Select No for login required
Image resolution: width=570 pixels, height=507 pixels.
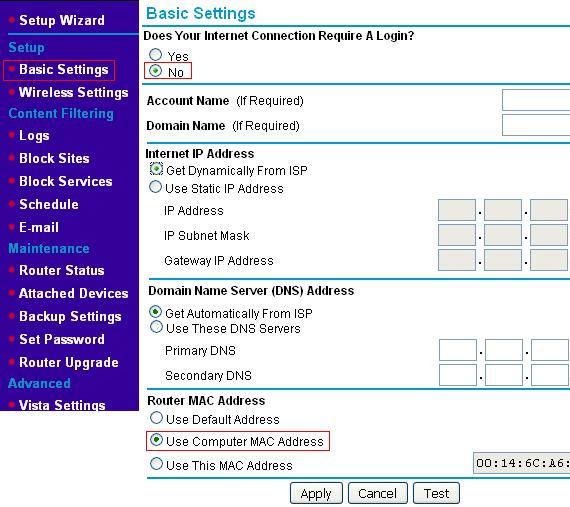coord(156,71)
